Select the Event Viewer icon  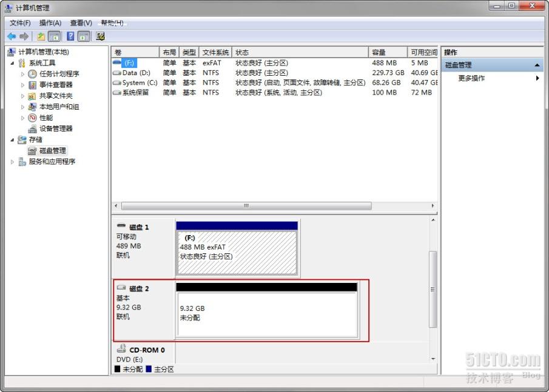pos(32,85)
